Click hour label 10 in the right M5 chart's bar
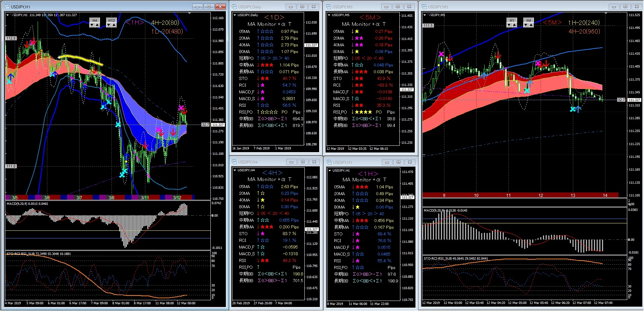 tap(476, 195)
